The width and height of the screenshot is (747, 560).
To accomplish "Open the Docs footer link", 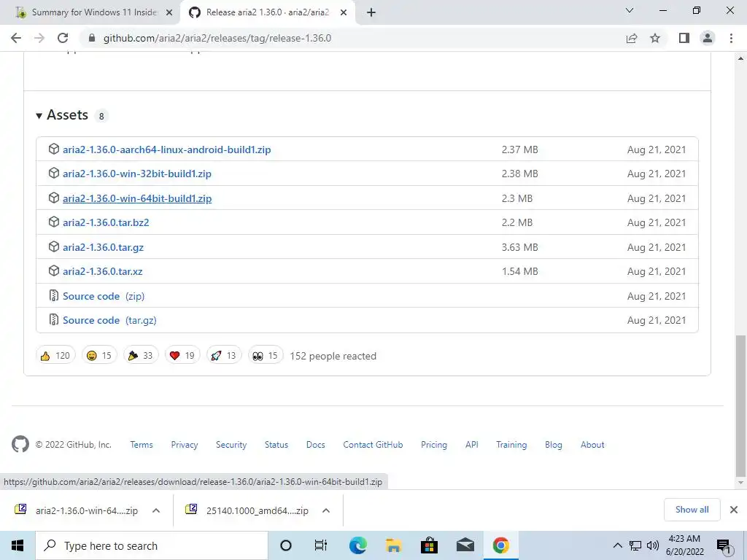I will tap(315, 445).
